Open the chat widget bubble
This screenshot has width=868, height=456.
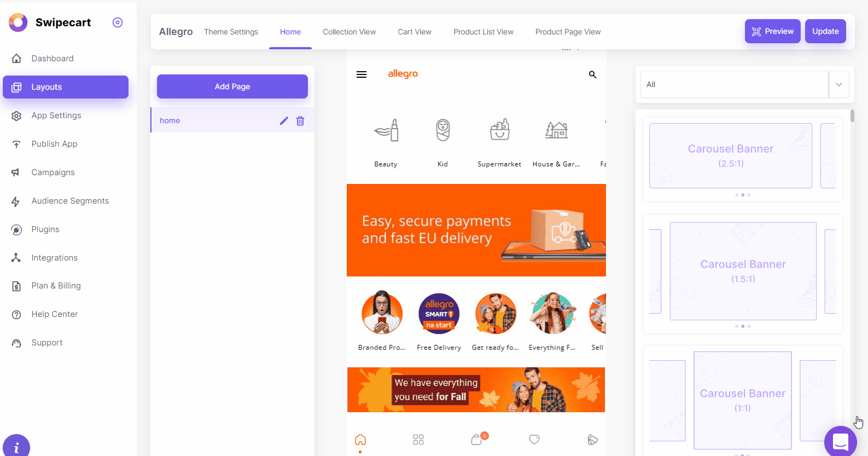(840, 441)
